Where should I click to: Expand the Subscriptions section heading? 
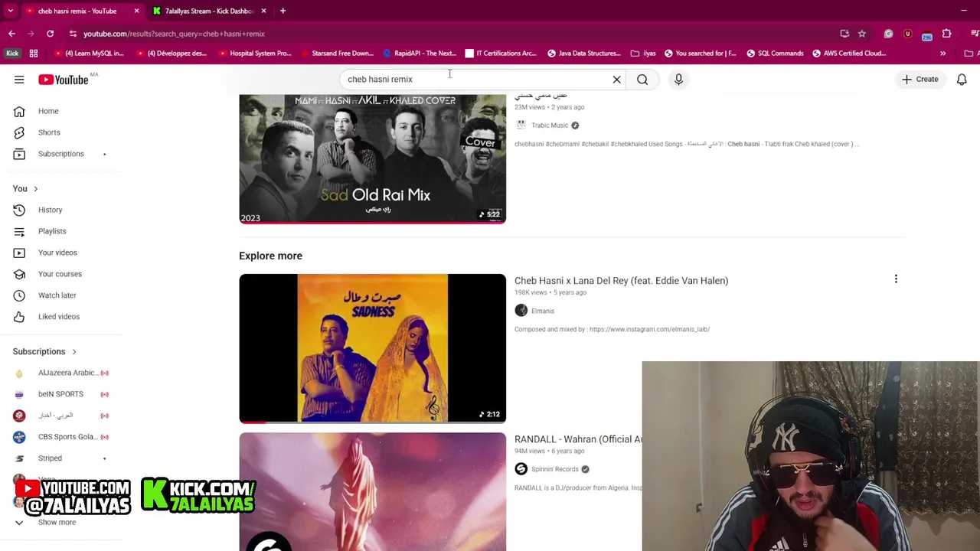[x=44, y=351]
